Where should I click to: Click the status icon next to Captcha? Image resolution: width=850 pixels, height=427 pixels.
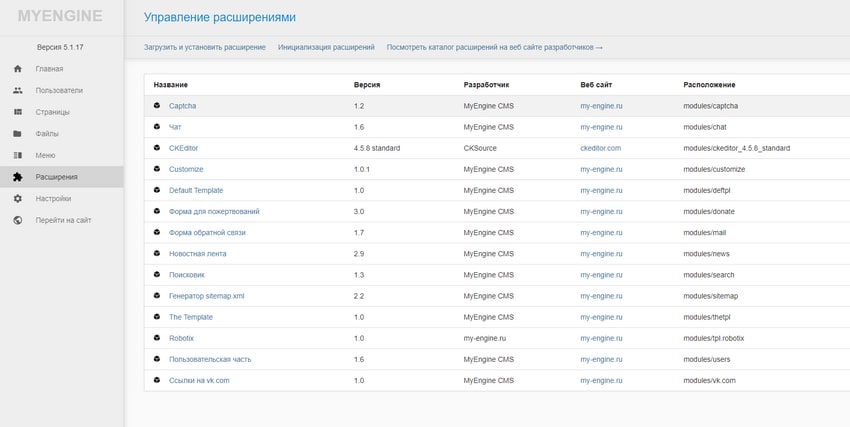click(157, 106)
